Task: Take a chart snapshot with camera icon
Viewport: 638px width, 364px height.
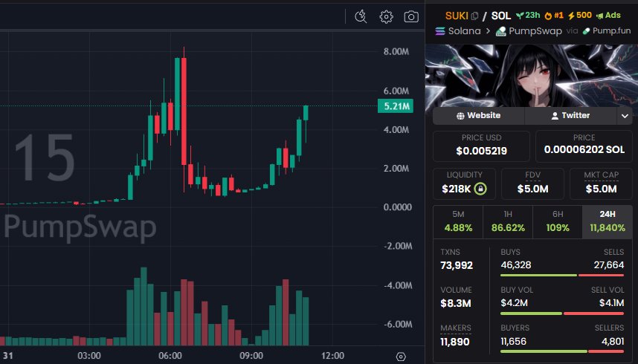Action: (410, 16)
